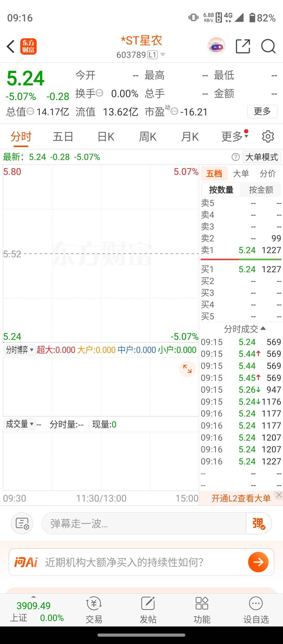Enable 大单模式 button
The height and width of the screenshot is (644, 283).
click(262, 157)
